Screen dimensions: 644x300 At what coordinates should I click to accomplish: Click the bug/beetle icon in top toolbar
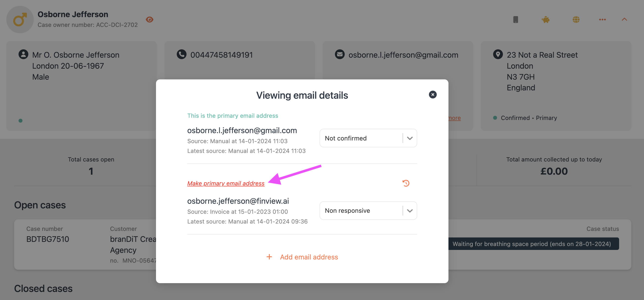tap(546, 19)
